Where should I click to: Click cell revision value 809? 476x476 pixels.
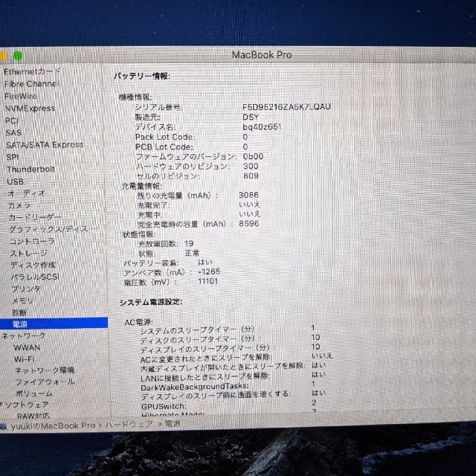coord(251,176)
